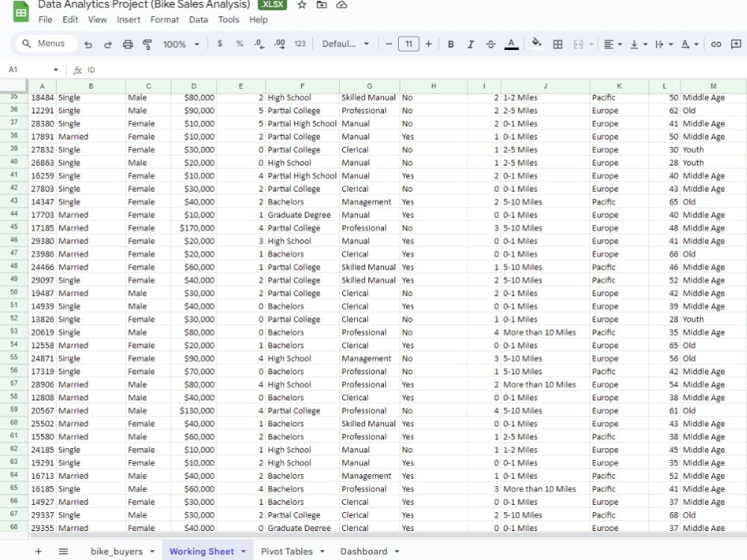
Task: Toggle strikethrough formatting
Action: pos(491,44)
